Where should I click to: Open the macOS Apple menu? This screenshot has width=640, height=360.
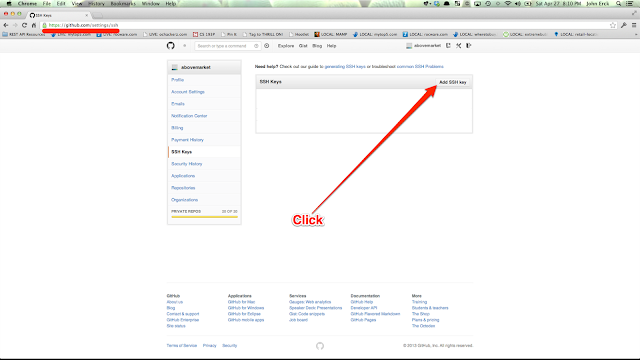(x=9, y=3)
